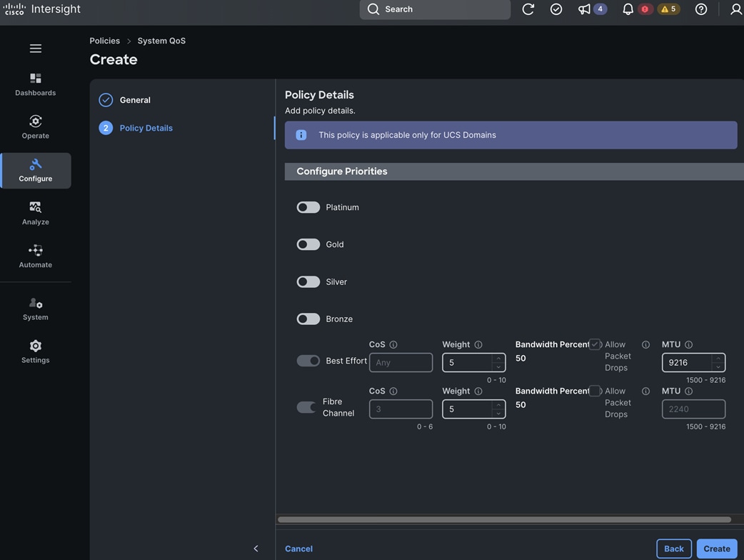Screen dimensions: 744x560
Task: Open the help question mark icon
Action: (x=701, y=9)
